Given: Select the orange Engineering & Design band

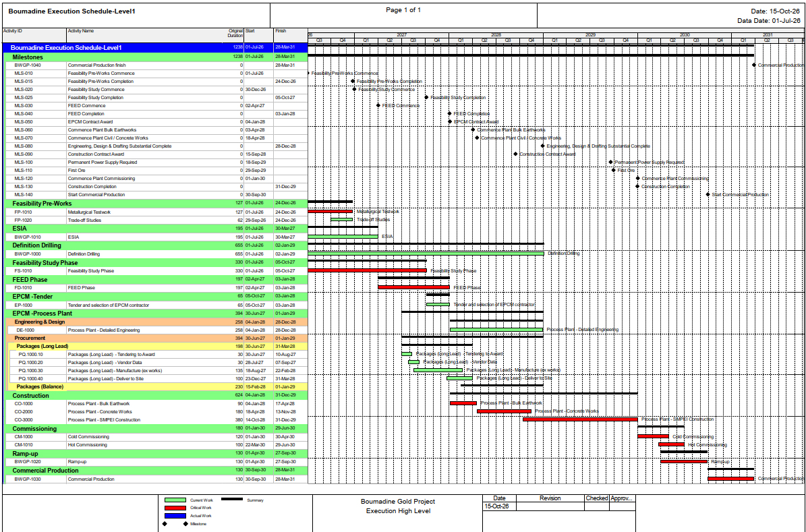Looking at the screenshot, I should (157, 322).
